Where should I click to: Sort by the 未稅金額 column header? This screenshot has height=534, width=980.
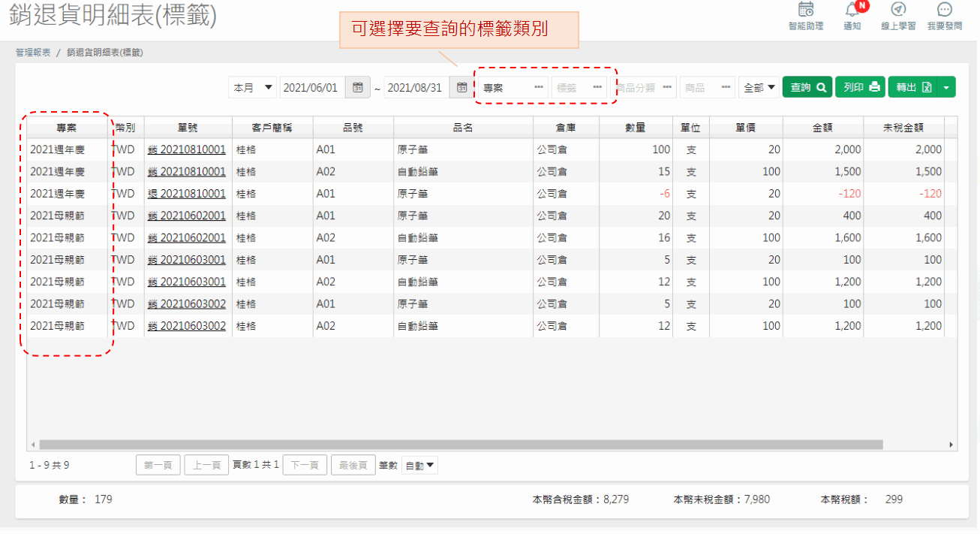(903, 128)
